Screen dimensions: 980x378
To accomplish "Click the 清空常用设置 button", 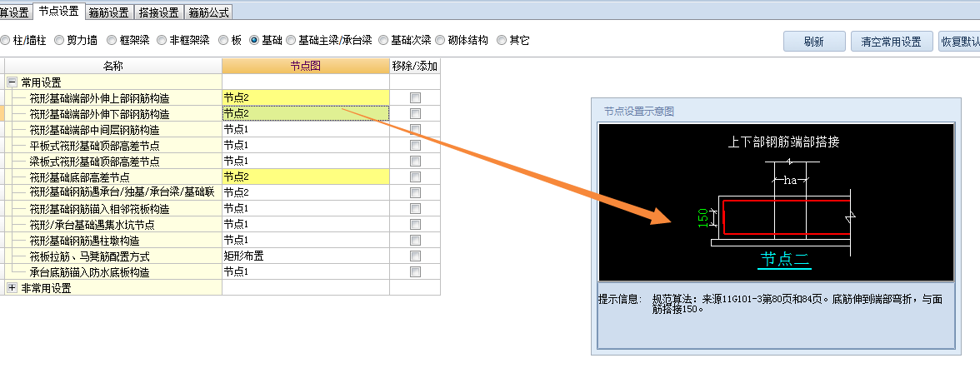I will coord(892,42).
